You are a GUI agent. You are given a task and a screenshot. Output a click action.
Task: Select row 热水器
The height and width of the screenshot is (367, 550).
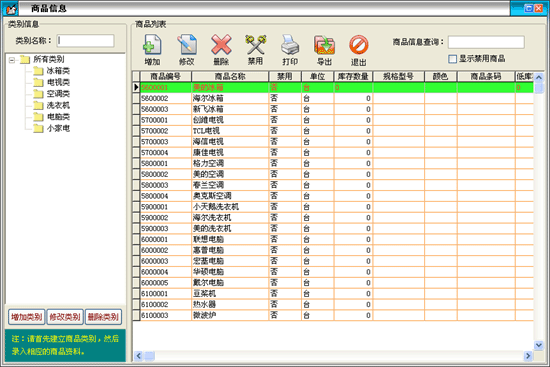click(333, 305)
